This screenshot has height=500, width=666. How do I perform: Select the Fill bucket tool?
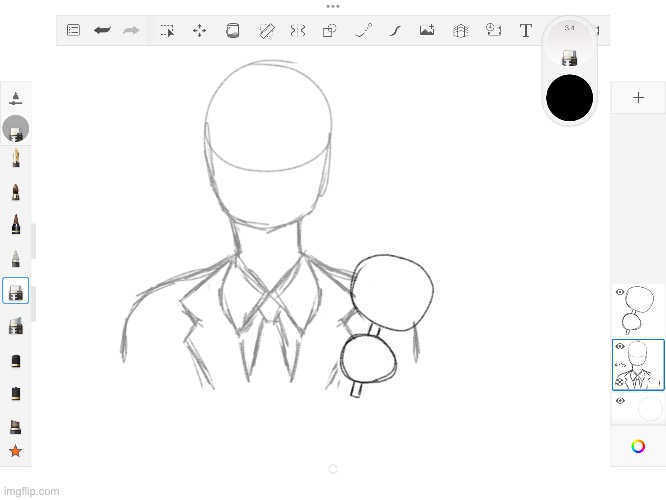[x=232, y=31]
